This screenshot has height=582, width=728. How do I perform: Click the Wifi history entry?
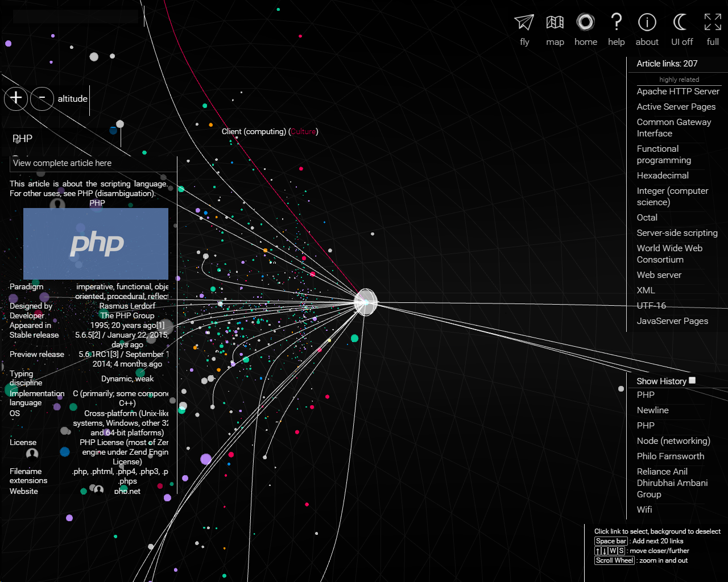pos(644,510)
